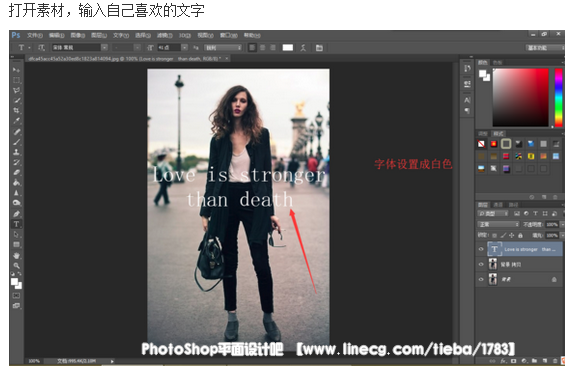Select the History Brush tool
This screenshot has height=366, width=565.
pyautogui.click(x=16, y=162)
